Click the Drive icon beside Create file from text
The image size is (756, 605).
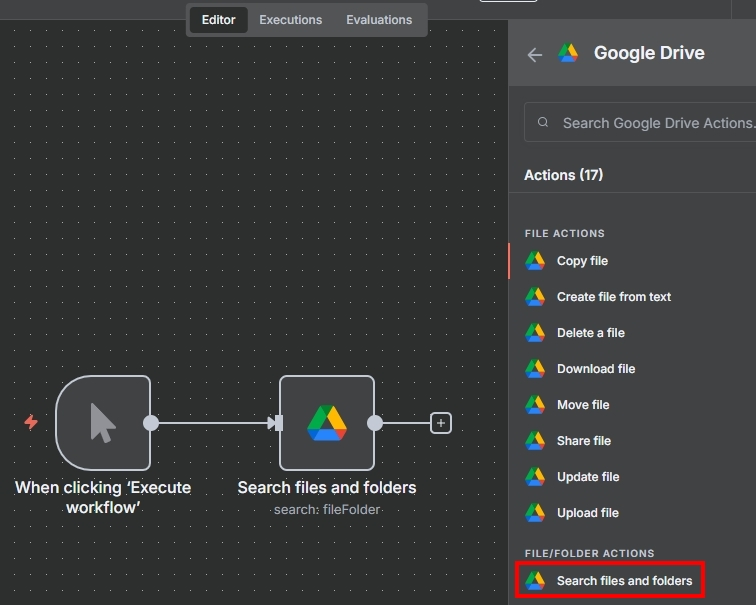pos(535,297)
